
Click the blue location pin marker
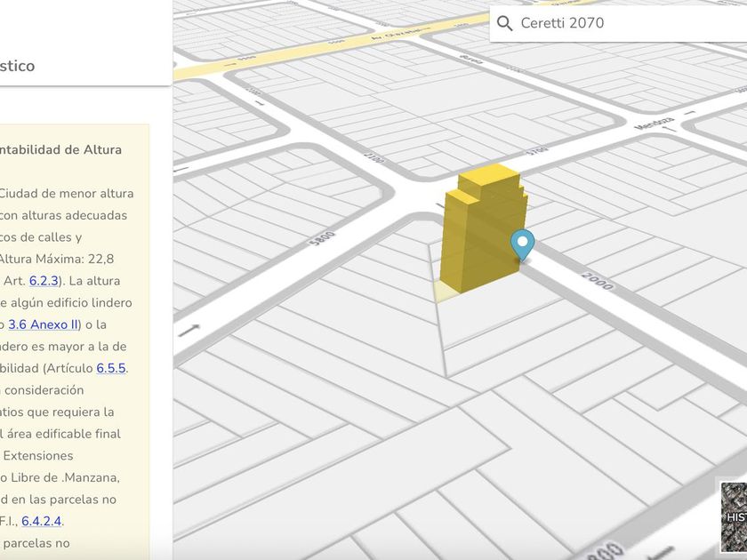pos(522,244)
